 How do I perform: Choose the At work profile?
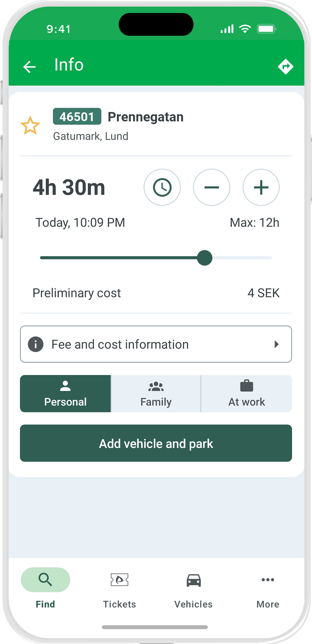(246, 394)
